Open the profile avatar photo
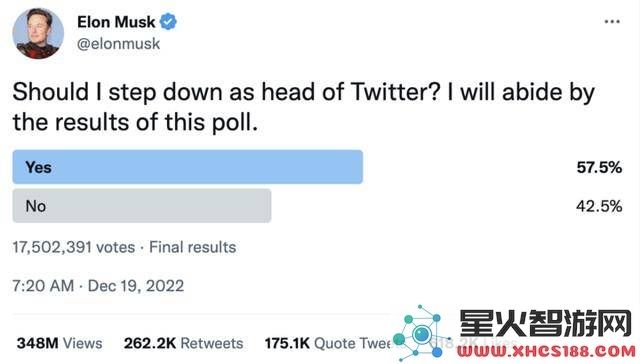This screenshot has width=640, height=364. [x=38, y=33]
